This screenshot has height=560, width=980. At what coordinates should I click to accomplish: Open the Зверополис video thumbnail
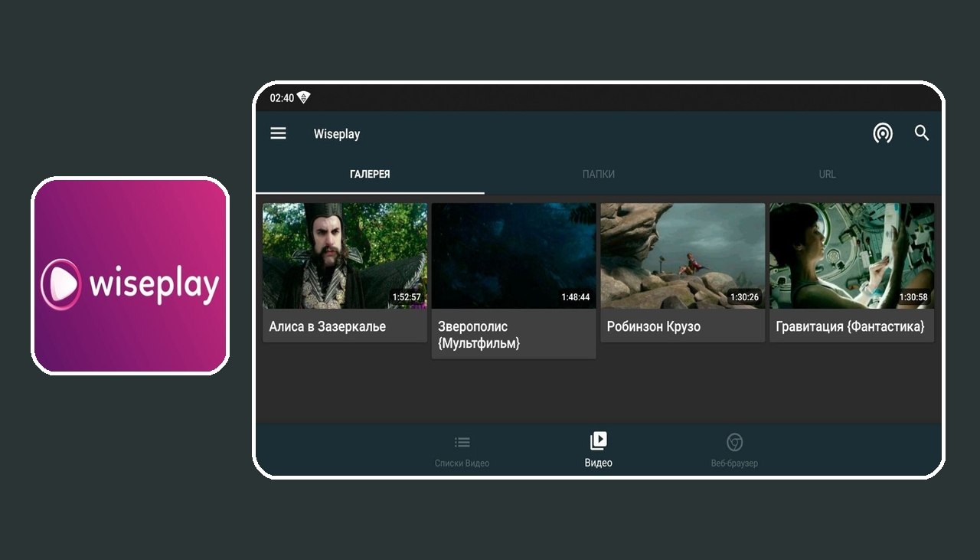pos(514,256)
